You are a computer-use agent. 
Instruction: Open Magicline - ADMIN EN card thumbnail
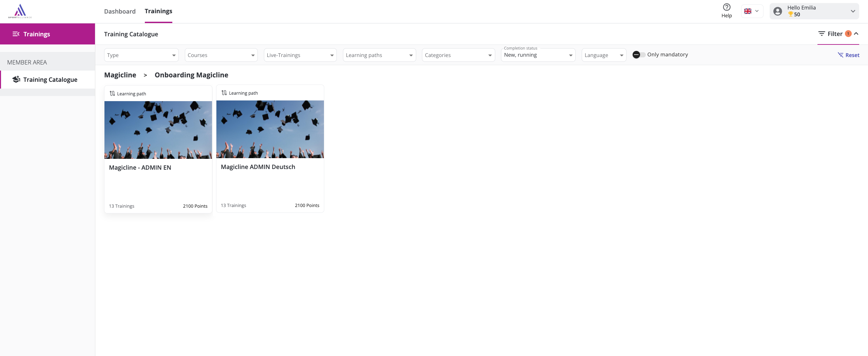(158, 130)
